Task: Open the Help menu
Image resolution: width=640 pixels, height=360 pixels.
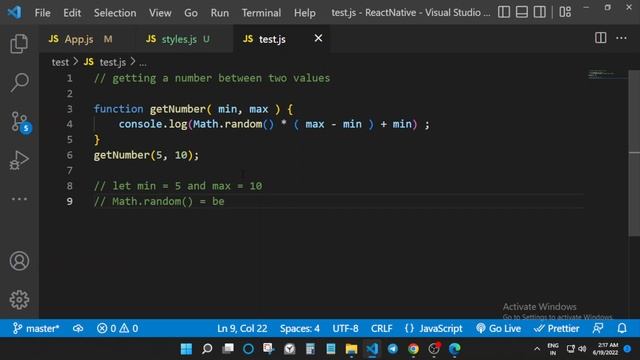Action: pyautogui.click(x=304, y=13)
